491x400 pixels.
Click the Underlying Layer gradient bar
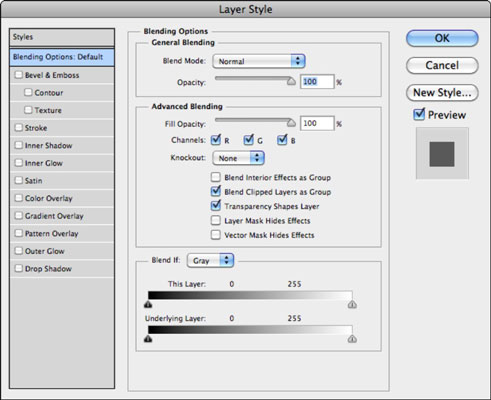(x=250, y=330)
